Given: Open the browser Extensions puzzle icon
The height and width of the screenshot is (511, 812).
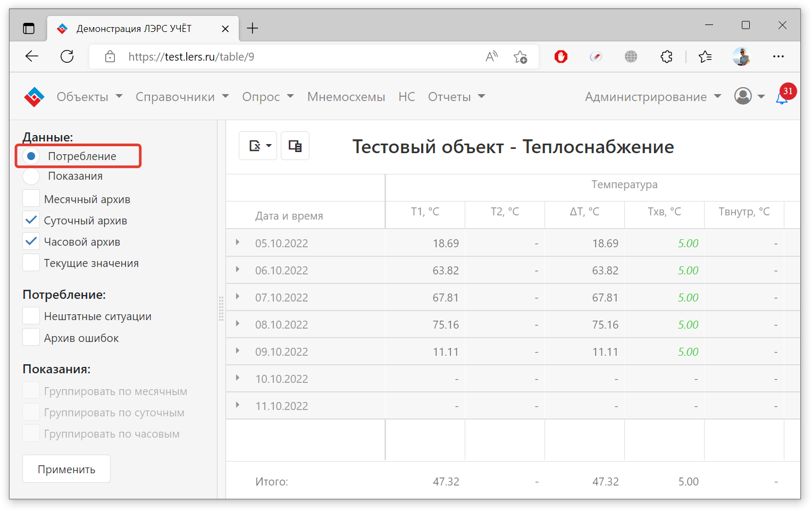Looking at the screenshot, I should pyautogui.click(x=666, y=56).
